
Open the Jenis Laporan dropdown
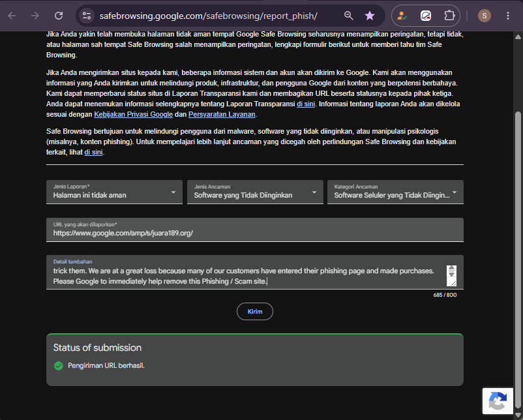point(114,192)
